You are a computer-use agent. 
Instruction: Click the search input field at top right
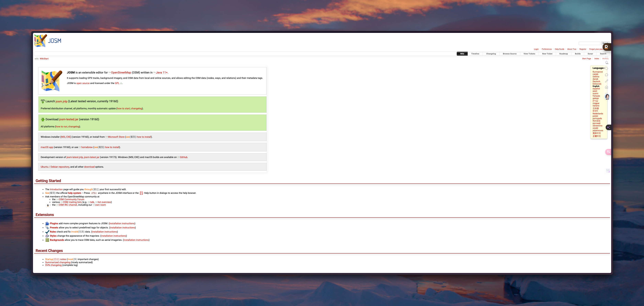pos(589,43)
